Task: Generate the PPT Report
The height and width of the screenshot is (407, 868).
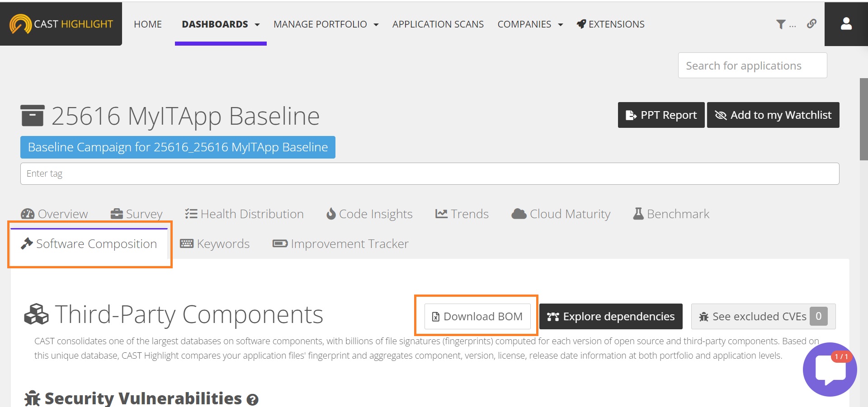Action: [x=661, y=115]
